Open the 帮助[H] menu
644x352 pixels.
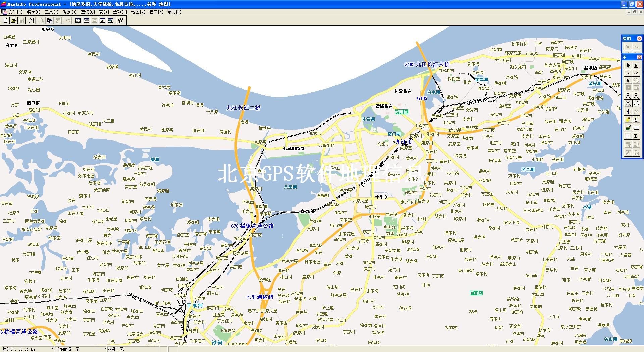click(174, 12)
